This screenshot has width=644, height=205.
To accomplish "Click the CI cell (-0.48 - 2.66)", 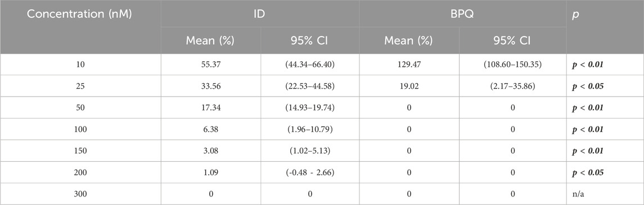I will [310, 172].
